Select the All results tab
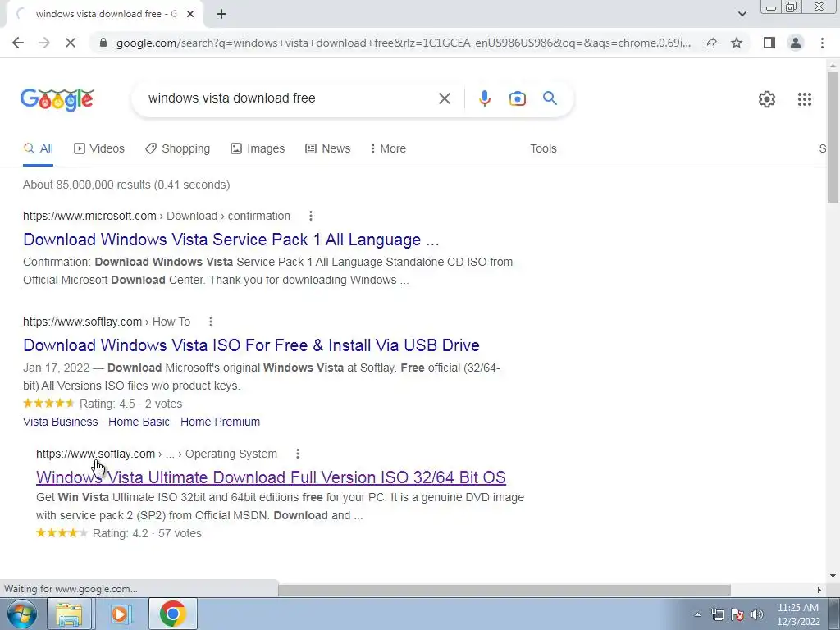 (x=38, y=148)
